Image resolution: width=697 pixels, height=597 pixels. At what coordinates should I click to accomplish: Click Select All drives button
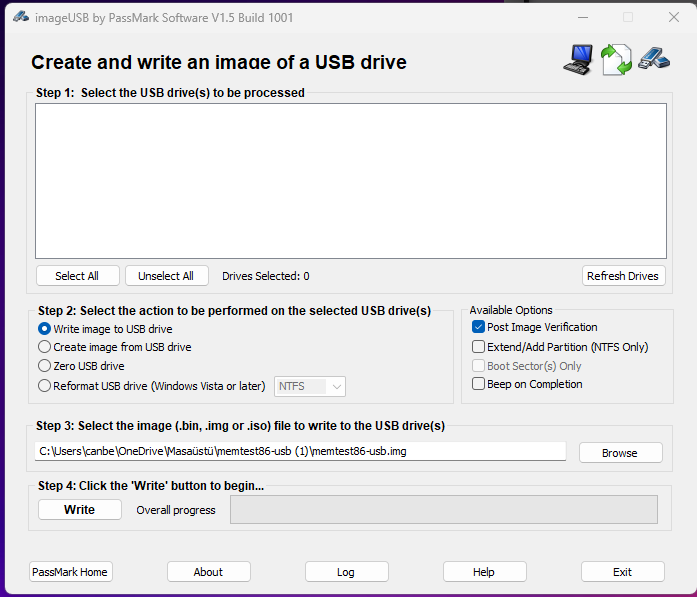[77, 276]
